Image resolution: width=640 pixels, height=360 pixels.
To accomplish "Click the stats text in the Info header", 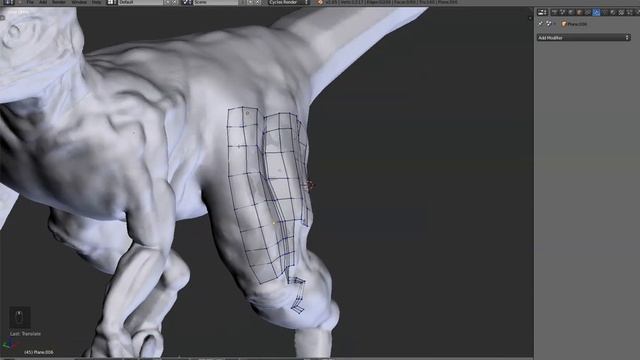I will [391, 2].
